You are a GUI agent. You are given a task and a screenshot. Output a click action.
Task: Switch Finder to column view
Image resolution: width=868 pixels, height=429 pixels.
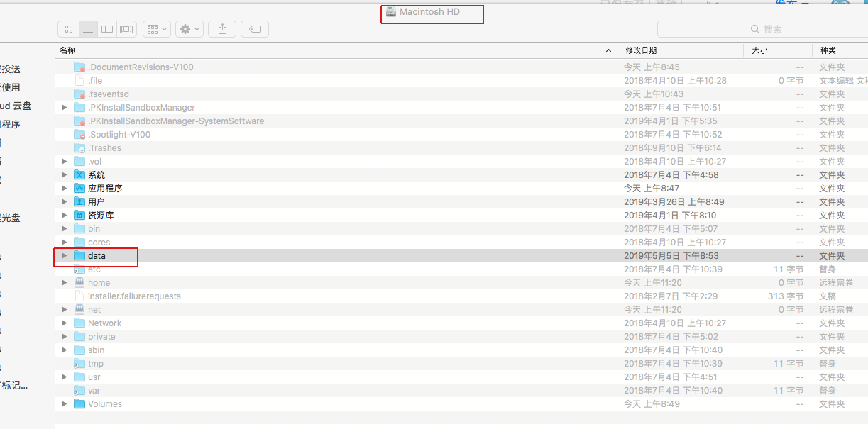[107, 29]
